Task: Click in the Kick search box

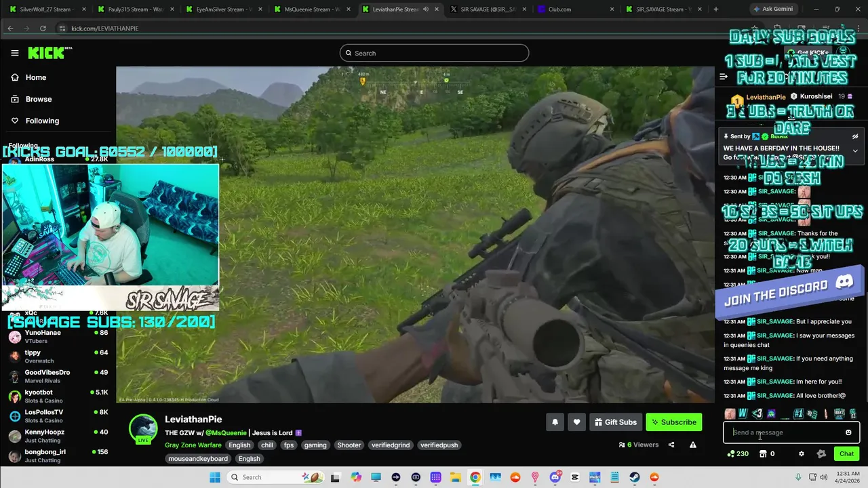Action: click(x=434, y=53)
